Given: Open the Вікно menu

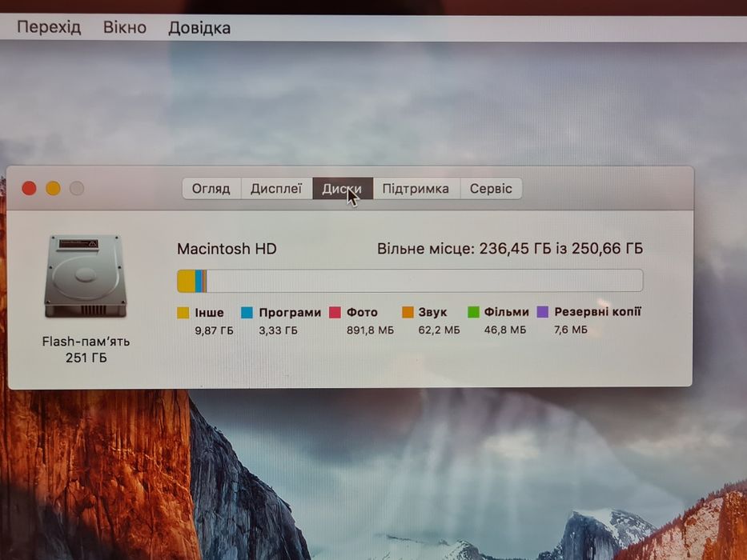Looking at the screenshot, I should [124, 27].
